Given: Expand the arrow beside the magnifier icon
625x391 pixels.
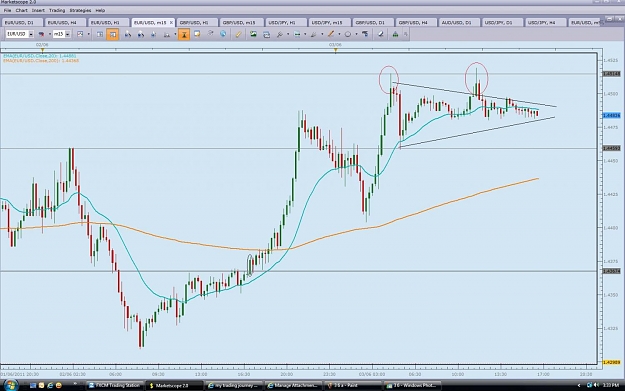Looking at the screenshot, I should point(288,34).
